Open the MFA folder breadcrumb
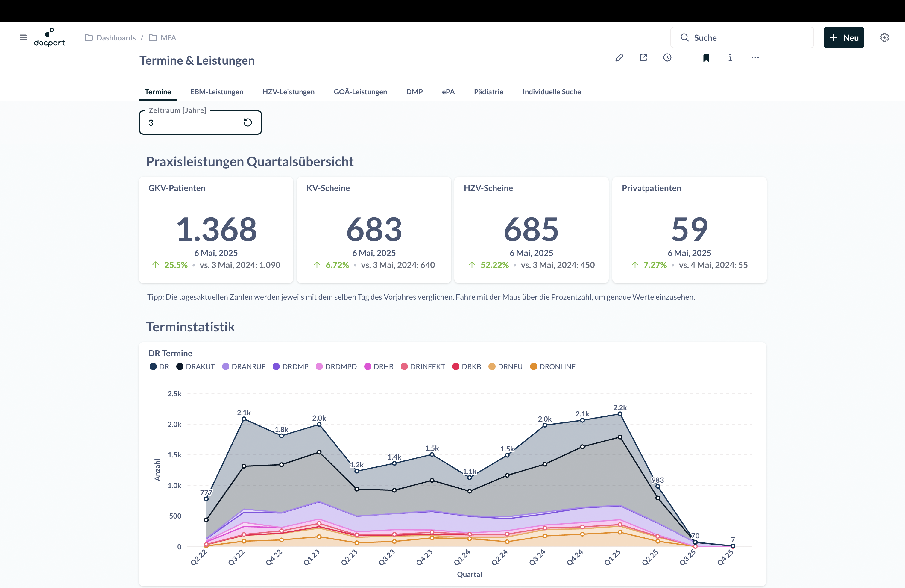The image size is (905, 588). 168,38
